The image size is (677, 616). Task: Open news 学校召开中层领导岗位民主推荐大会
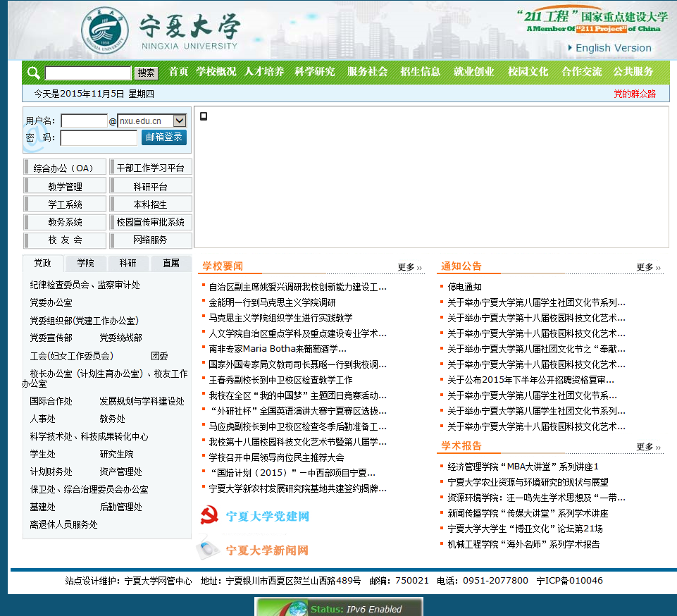(x=276, y=457)
